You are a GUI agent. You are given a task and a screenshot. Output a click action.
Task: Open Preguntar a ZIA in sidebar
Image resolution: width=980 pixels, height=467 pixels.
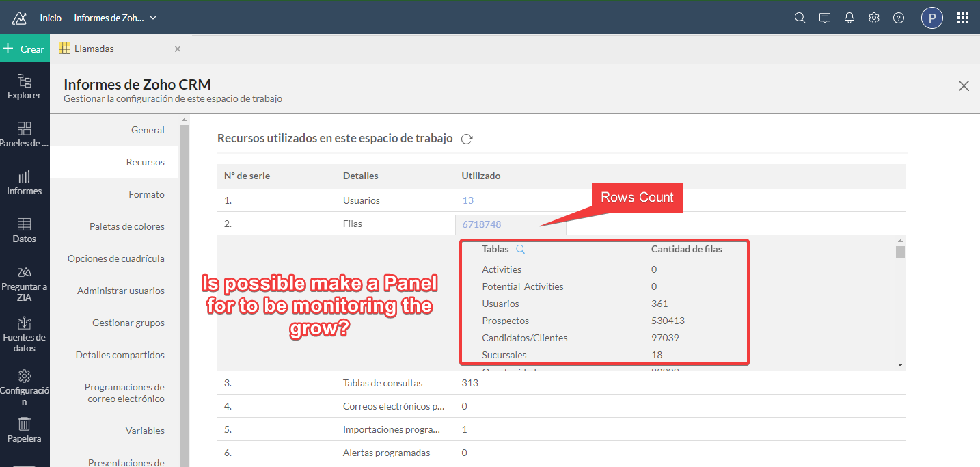point(25,284)
